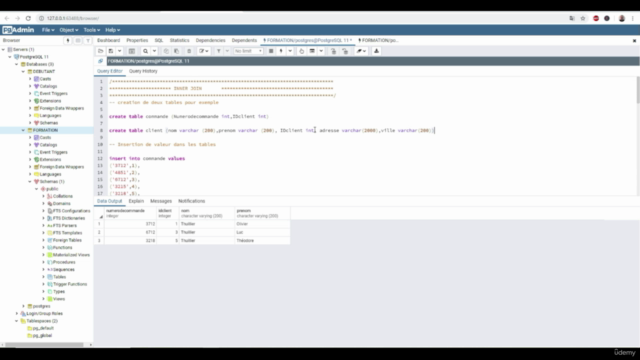640x360 pixels.
Task: Click the browser reload icon
Action: point(28,18)
